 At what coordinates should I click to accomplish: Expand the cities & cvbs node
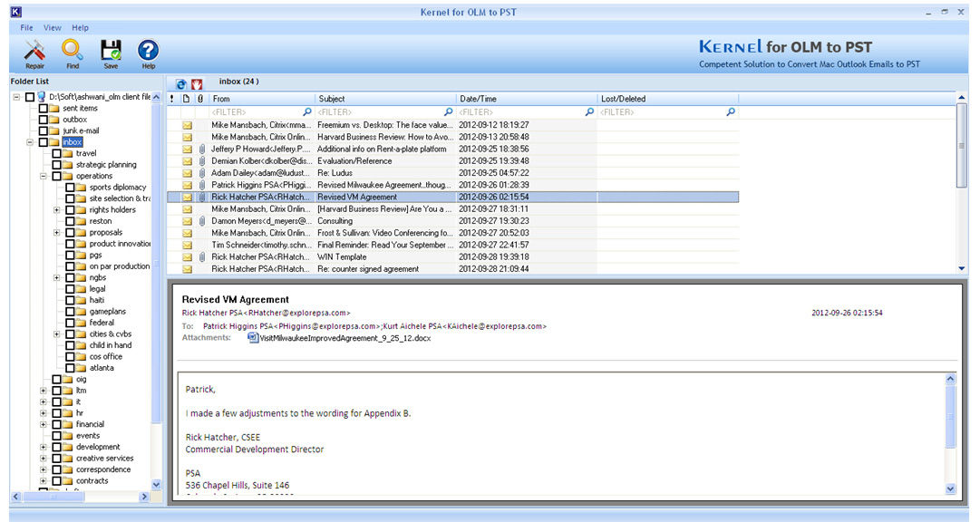[x=56, y=333]
